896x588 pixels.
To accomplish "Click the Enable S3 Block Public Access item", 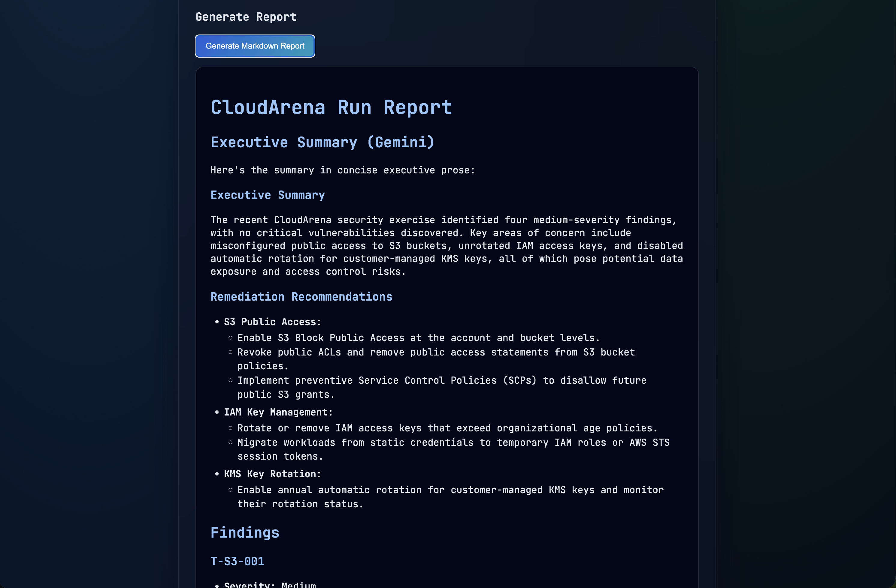I will pyautogui.click(x=418, y=338).
